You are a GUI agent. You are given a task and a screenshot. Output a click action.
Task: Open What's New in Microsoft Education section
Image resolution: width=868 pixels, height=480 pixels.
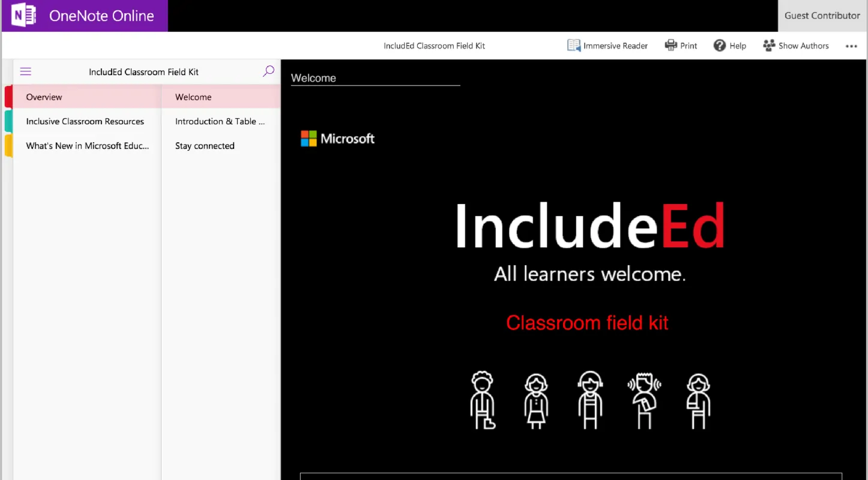[x=87, y=146]
